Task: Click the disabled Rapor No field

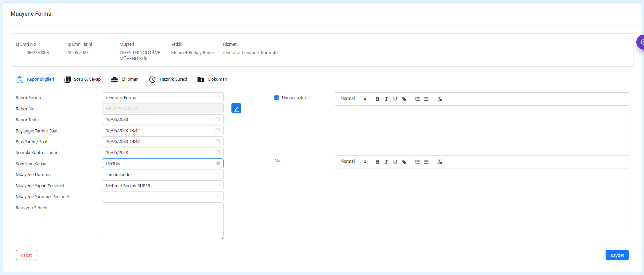Action: pyautogui.click(x=163, y=108)
